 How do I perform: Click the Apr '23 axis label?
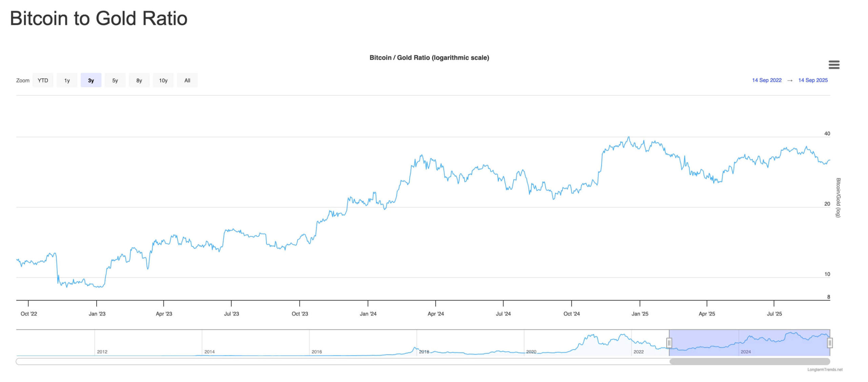tap(164, 314)
